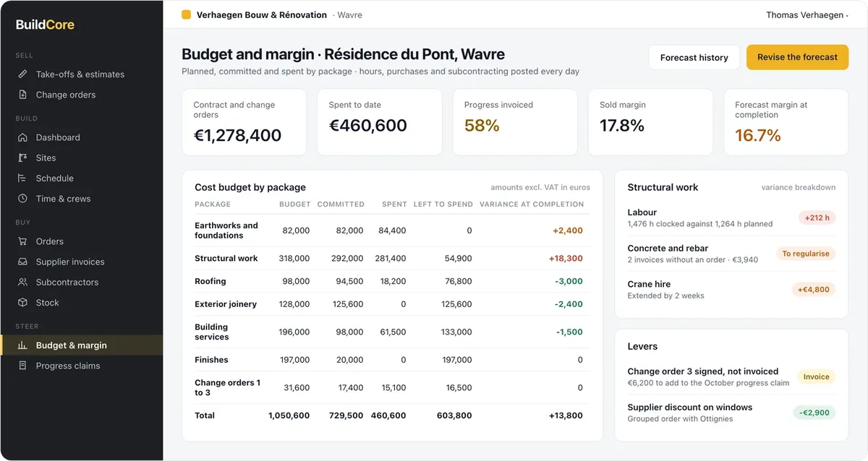868x461 pixels.
Task: Click the Stock box icon
Action: coord(22,302)
